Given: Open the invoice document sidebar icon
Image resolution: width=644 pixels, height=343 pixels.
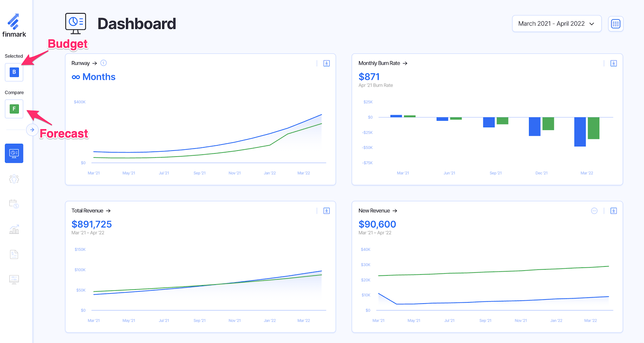Looking at the screenshot, I should [x=14, y=254].
